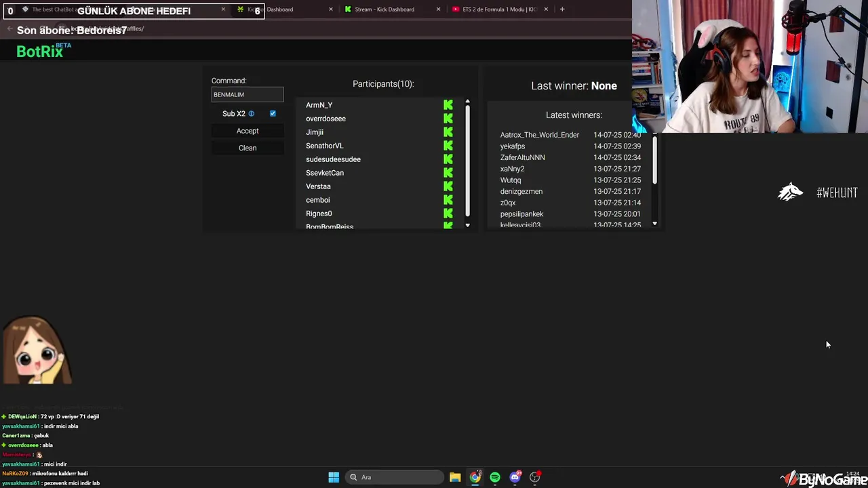The height and width of the screenshot is (488, 868).
Task: Select participant overrdoseee
Action: (x=325, y=119)
